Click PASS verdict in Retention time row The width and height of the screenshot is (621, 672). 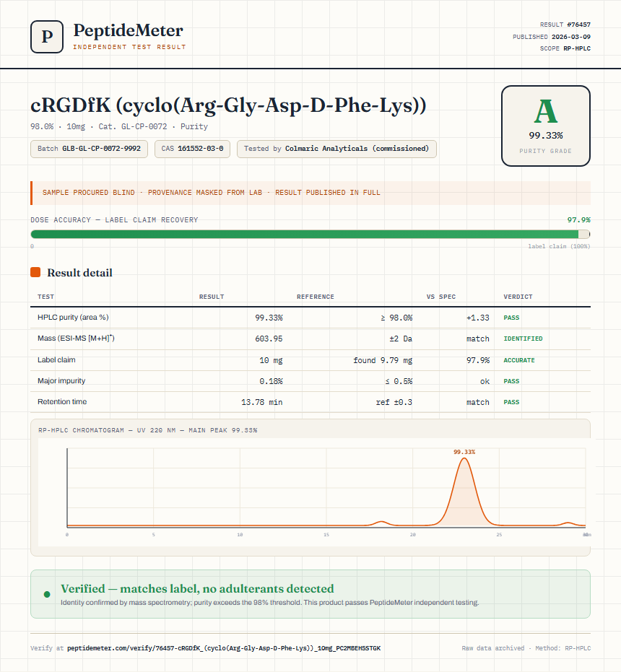[x=511, y=403]
